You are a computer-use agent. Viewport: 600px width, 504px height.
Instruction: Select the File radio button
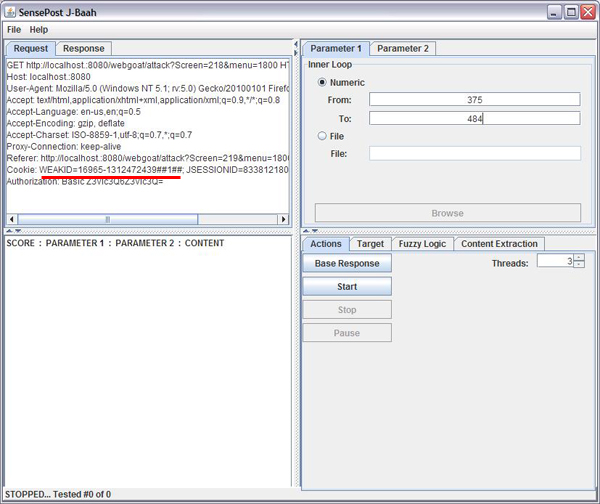[322, 136]
